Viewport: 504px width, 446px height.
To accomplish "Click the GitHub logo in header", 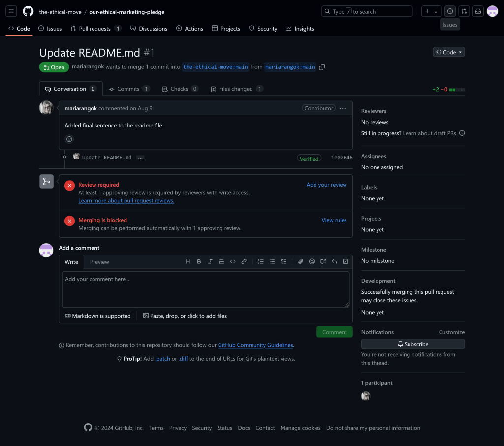I will [x=28, y=11].
